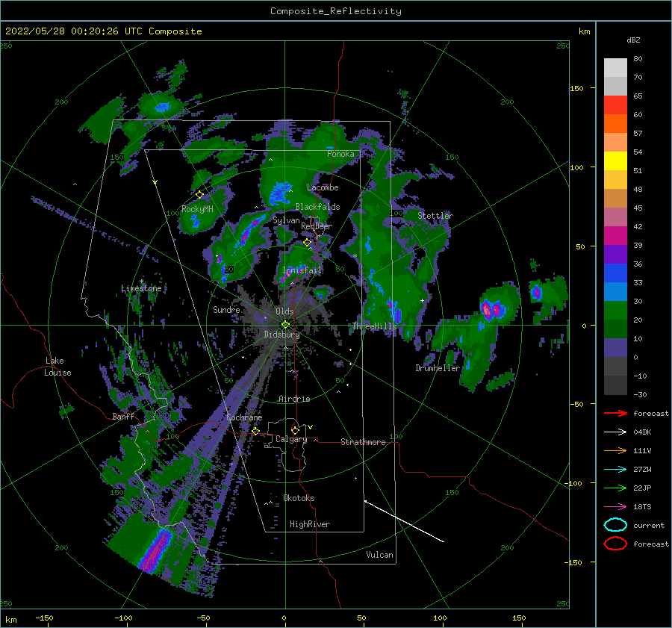Click the magenta echo streak at southwest edge
The image size is (672, 628).
pos(156,550)
